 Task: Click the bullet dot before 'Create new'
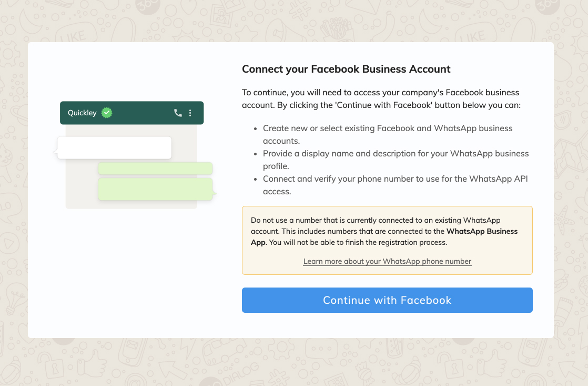(256, 128)
